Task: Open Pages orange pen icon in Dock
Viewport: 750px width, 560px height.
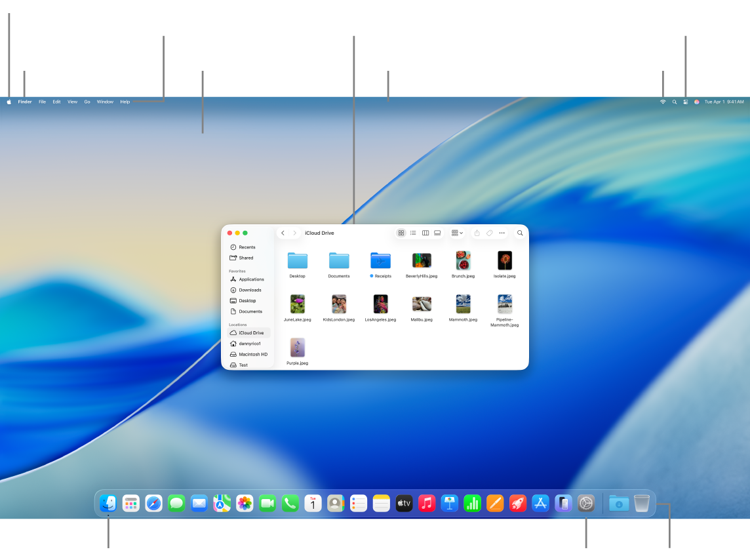Action: click(495, 503)
